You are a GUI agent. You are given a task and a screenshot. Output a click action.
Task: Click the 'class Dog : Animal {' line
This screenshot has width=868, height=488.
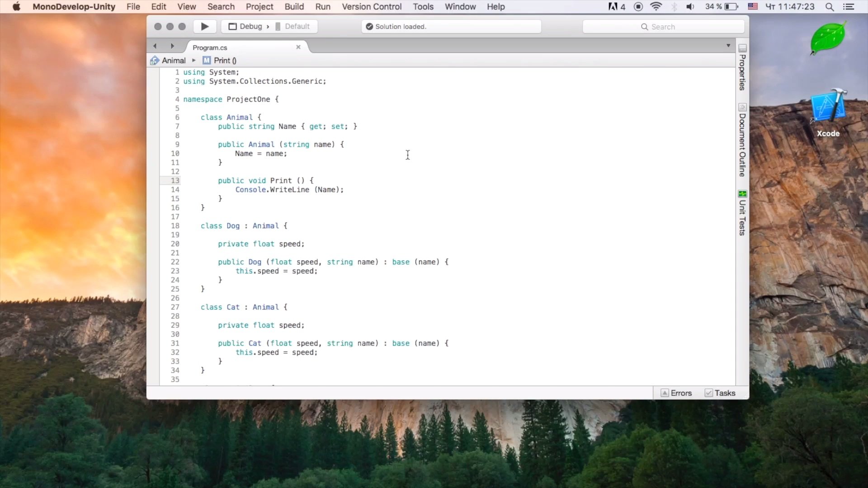[244, 226]
